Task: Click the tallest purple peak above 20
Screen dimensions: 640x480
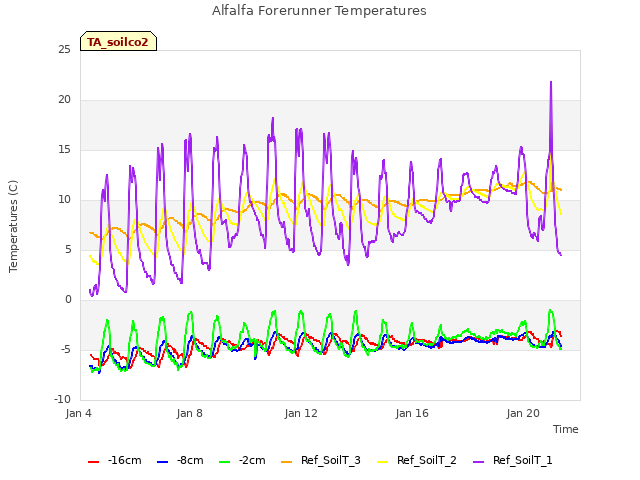Action: click(551, 82)
